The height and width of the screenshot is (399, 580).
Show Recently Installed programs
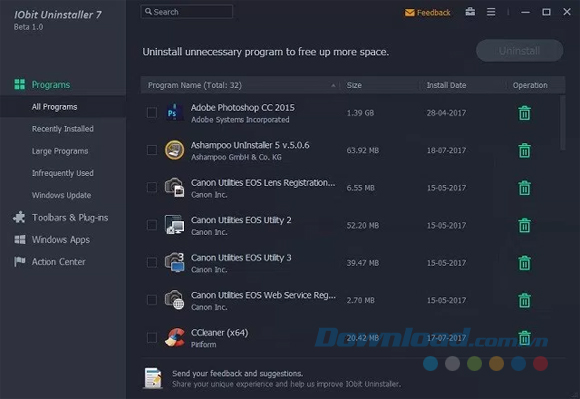point(63,129)
